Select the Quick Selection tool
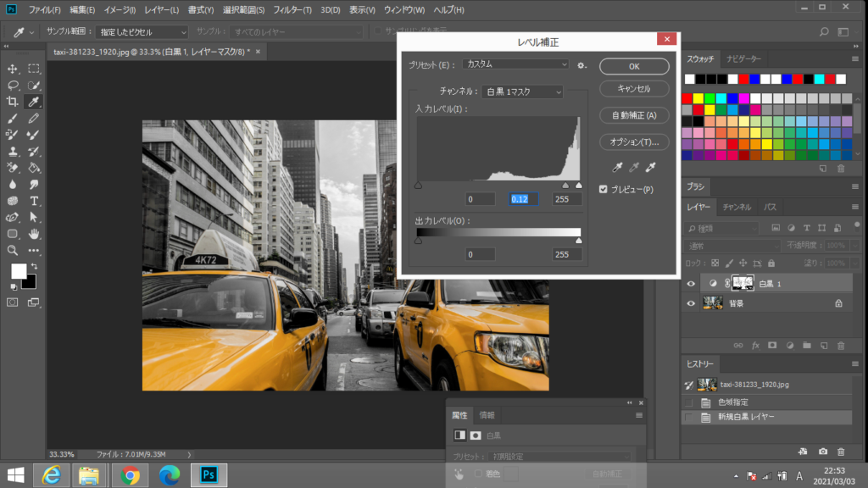The image size is (868, 488). (x=34, y=86)
